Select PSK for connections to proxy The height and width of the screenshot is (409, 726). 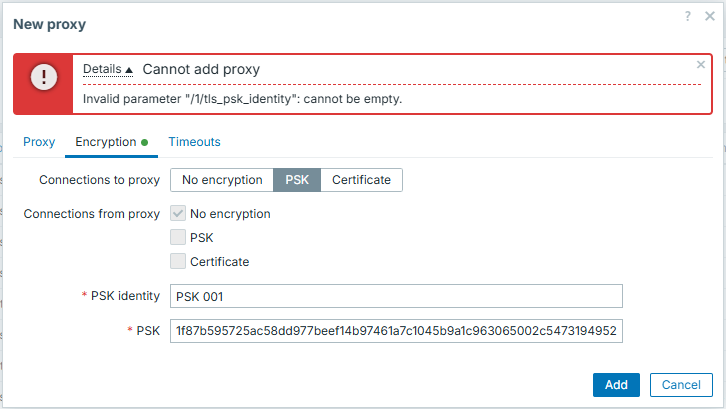point(297,180)
